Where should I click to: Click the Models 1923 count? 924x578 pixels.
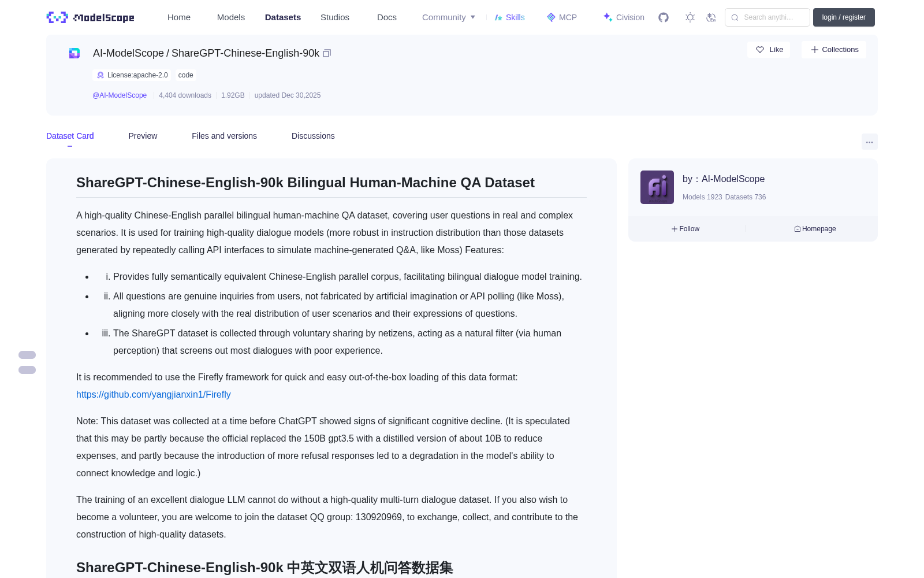coord(702,197)
